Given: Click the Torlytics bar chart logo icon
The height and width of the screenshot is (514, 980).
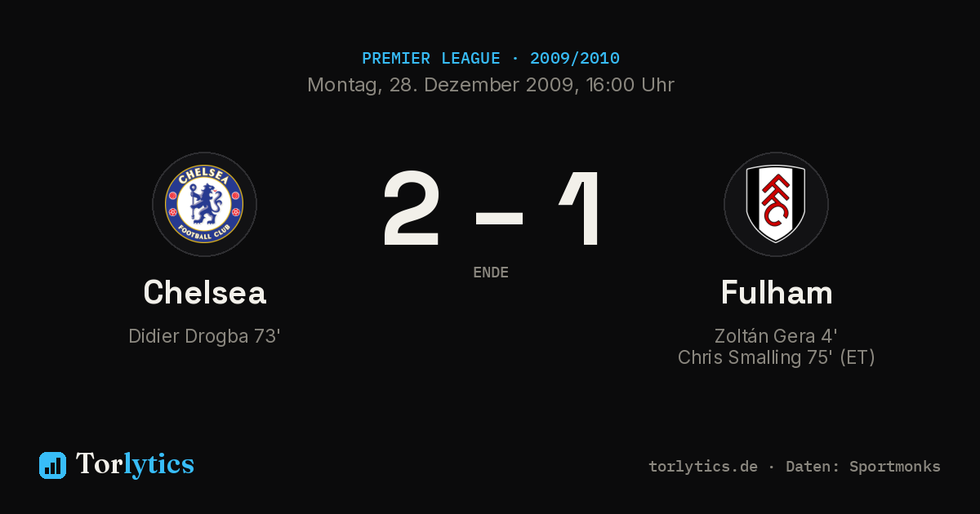Looking at the screenshot, I should [x=52, y=465].
